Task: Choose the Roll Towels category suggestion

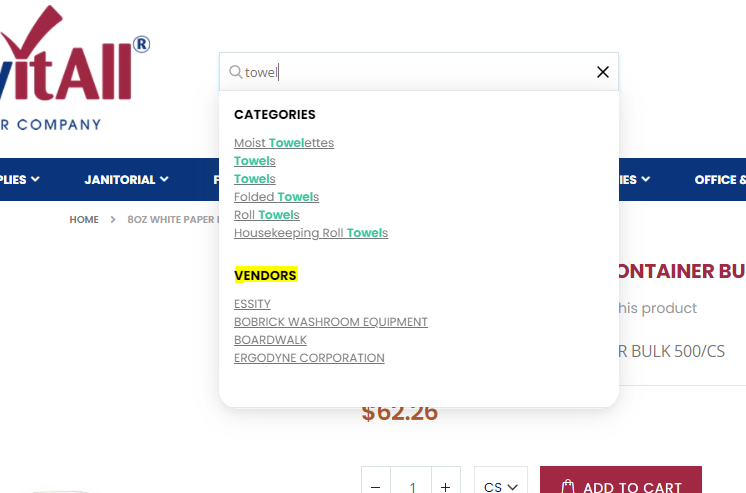Action: (266, 215)
